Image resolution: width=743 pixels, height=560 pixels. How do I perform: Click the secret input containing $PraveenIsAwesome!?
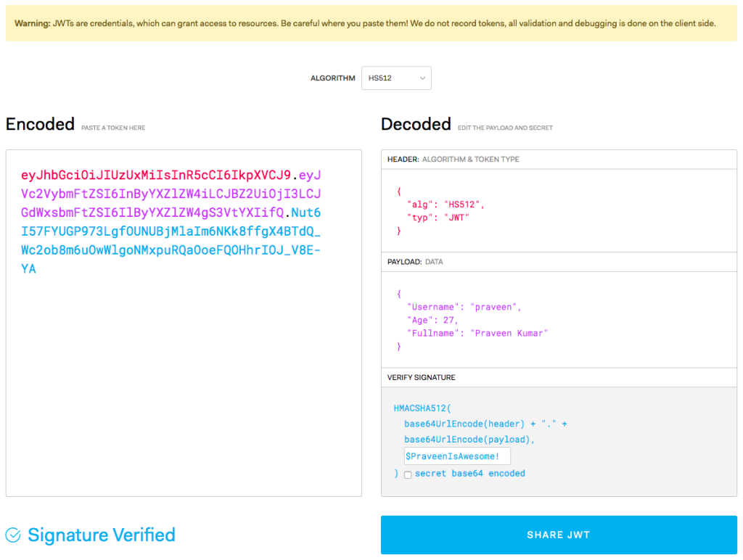click(457, 456)
